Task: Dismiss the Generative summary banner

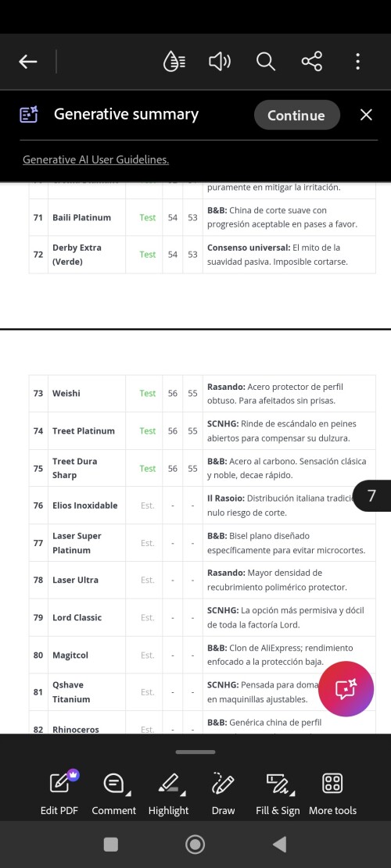Action: [366, 115]
